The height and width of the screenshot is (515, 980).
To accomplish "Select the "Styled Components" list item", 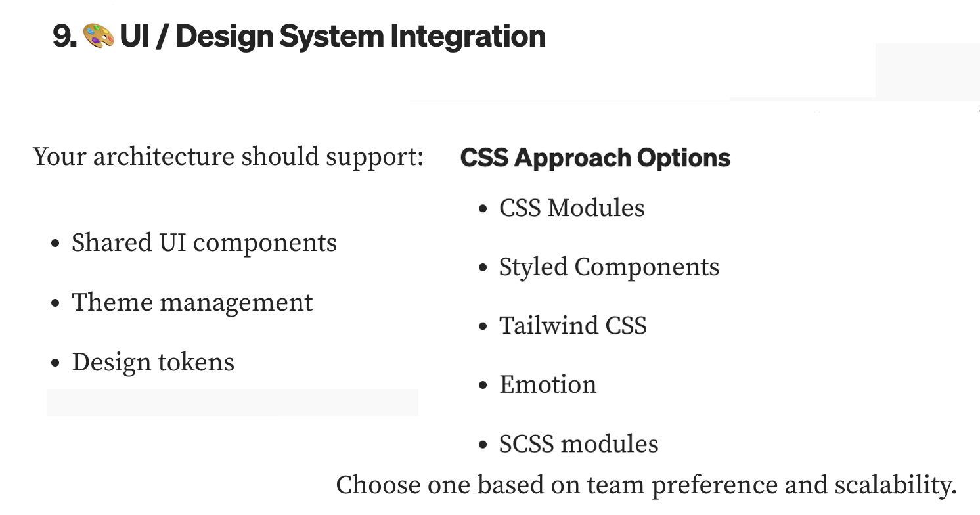I will 609,267.
